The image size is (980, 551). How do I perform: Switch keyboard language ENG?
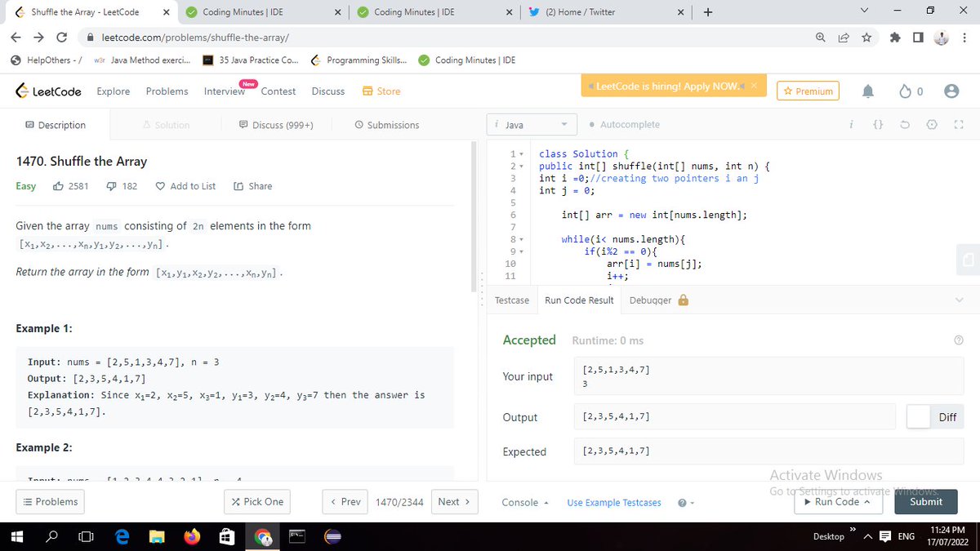click(x=907, y=537)
